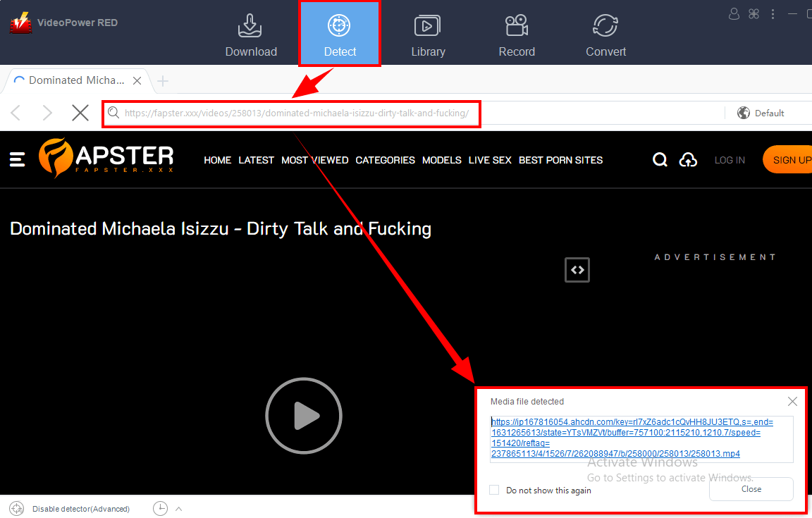The height and width of the screenshot is (518, 812).
Task: Click the video title heading text
Action: pos(221,228)
